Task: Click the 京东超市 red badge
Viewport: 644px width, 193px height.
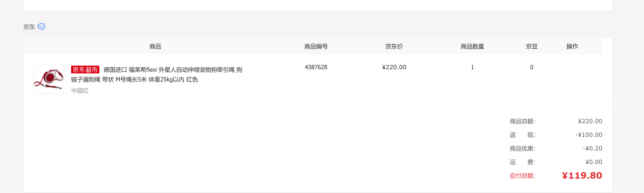Action: [85, 70]
